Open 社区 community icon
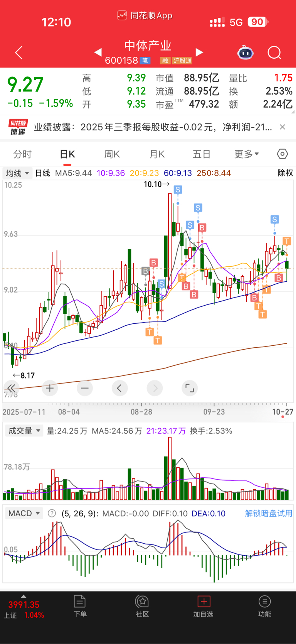 click(x=142, y=606)
